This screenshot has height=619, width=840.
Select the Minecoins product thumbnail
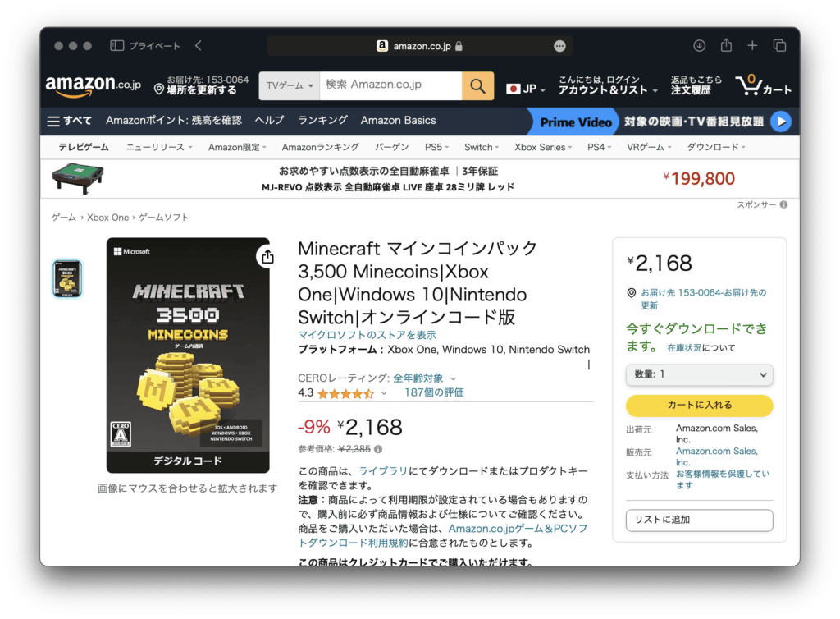pos(67,278)
